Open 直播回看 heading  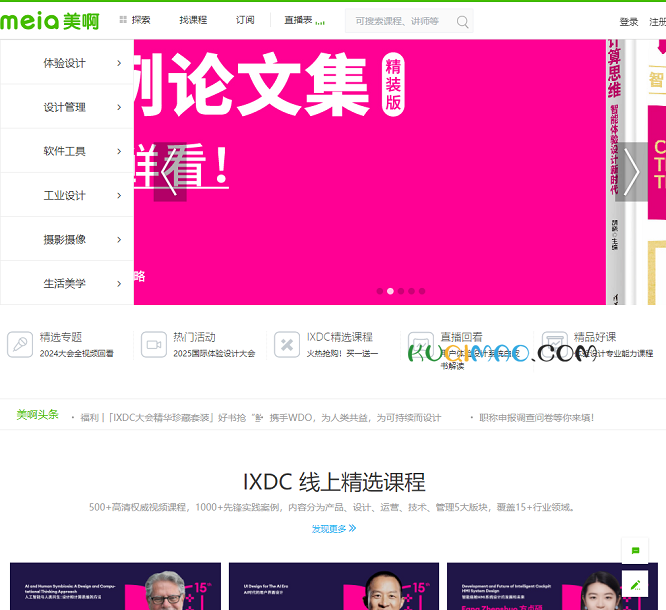click(x=461, y=337)
